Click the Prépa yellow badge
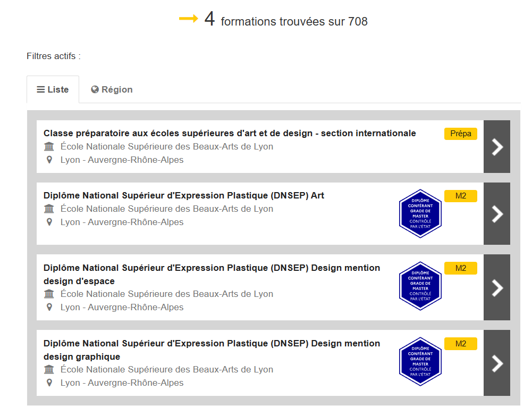 (460, 134)
